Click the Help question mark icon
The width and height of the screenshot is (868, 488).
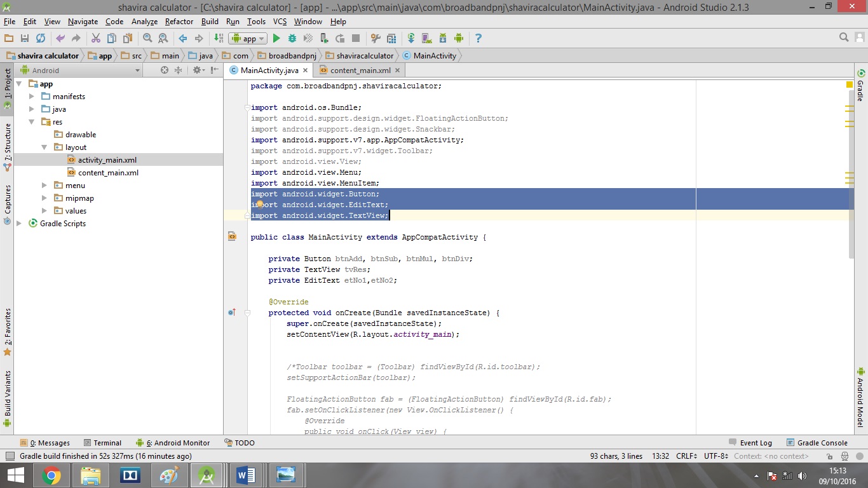point(478,39)
